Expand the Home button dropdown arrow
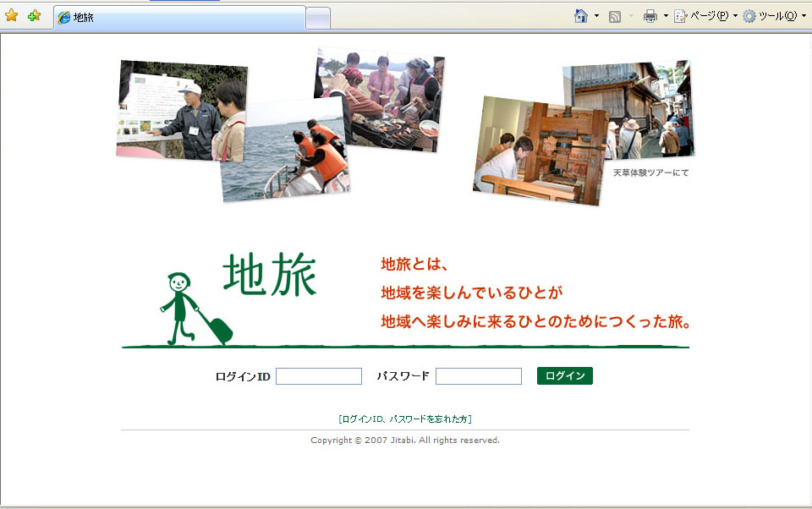The image size is (812, 509). pos(596,16)
